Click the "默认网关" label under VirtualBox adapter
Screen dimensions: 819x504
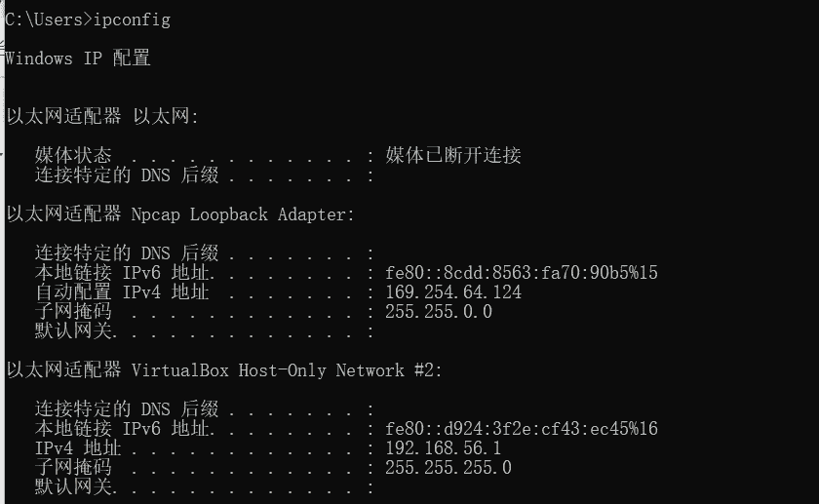tap(73, 486)
